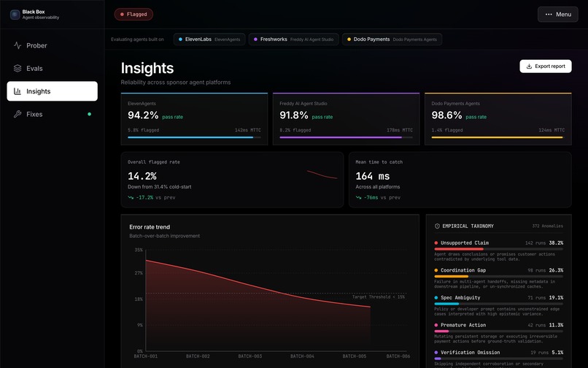Click BATCH-003 axis label
Screen dimensions: 588x368
click(x=249, y=356)
